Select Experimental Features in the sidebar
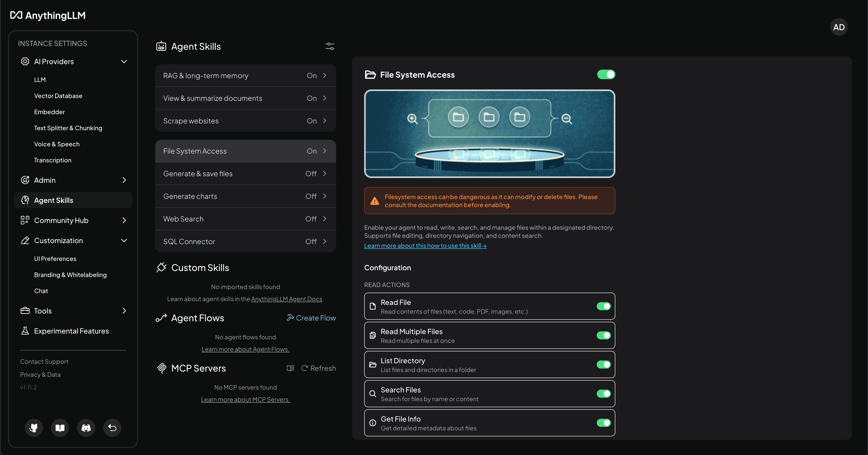Image resolution: width=868 pixels, height=455 pixels. click(71, 331)
